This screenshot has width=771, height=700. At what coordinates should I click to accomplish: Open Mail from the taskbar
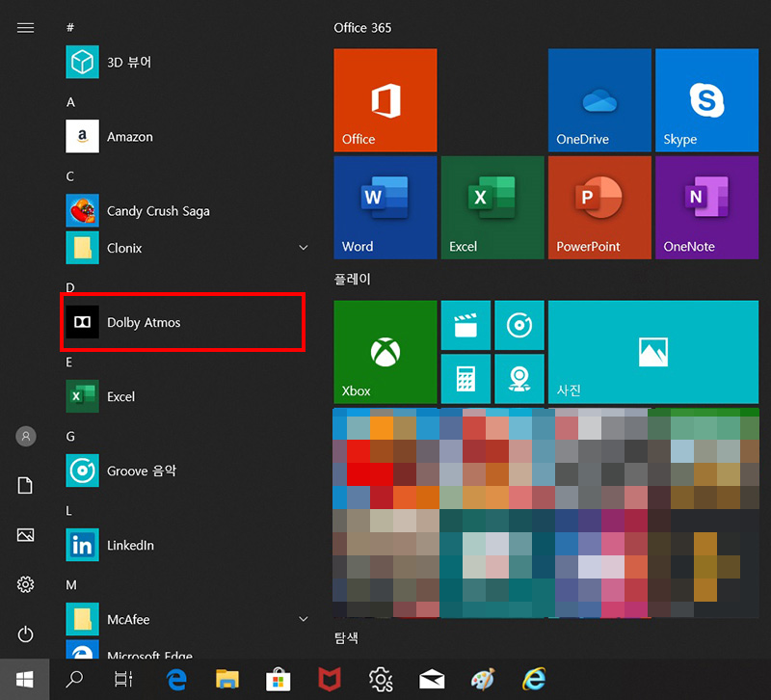[x=432, y=680]
